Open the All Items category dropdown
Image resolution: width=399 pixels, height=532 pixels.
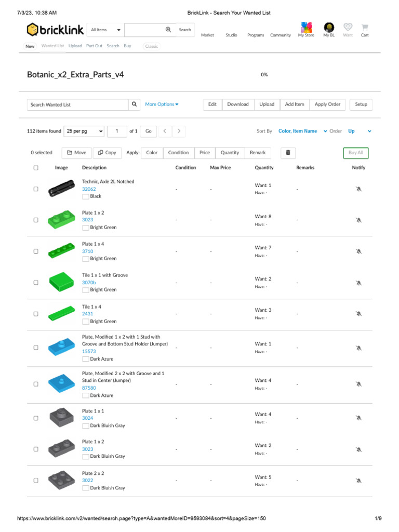coord(105,30)
